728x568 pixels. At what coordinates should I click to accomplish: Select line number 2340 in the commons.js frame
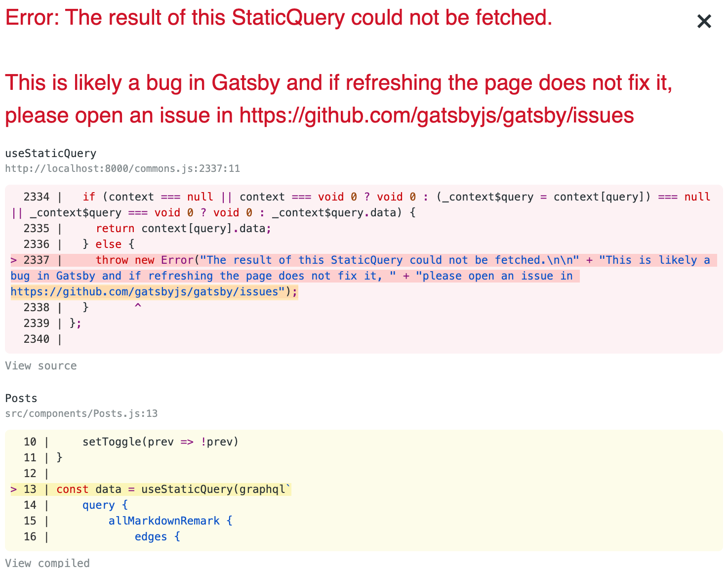click(x=36, y=339)
